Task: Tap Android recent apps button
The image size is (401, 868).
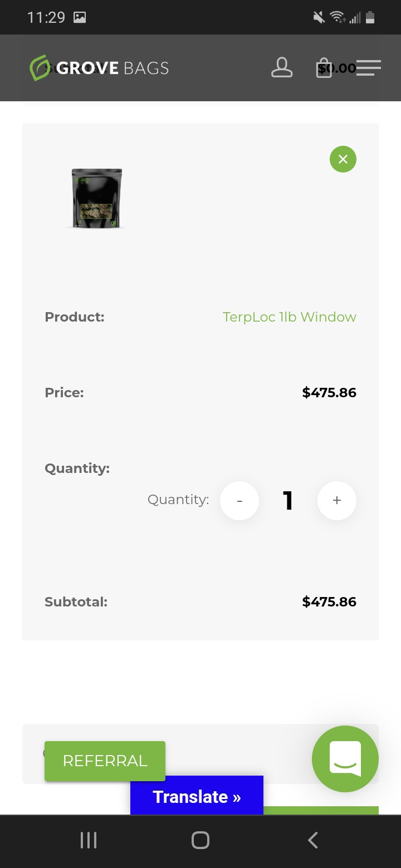Action: pyautogui.click(x=89, y=840)
